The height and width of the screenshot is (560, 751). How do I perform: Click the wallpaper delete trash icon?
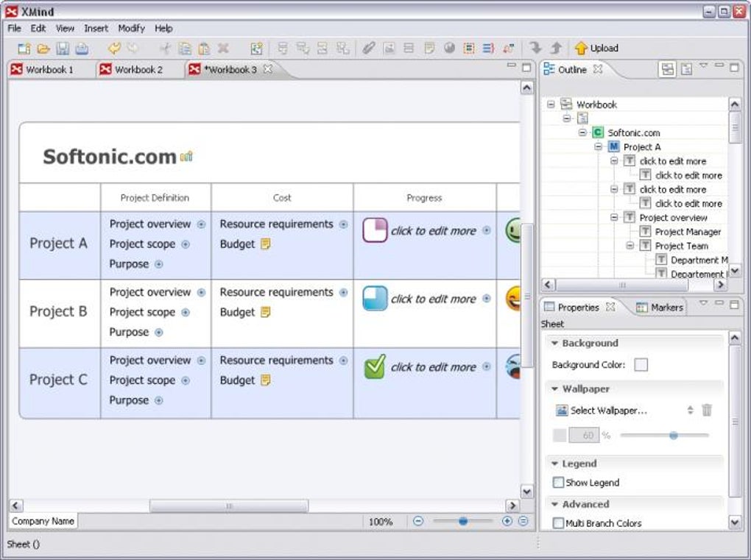707,410
